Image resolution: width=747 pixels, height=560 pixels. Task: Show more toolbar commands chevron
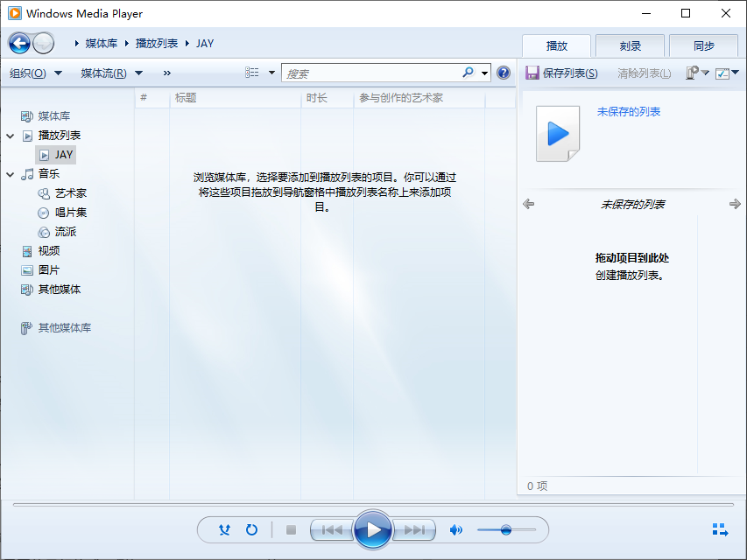[166, 73]
